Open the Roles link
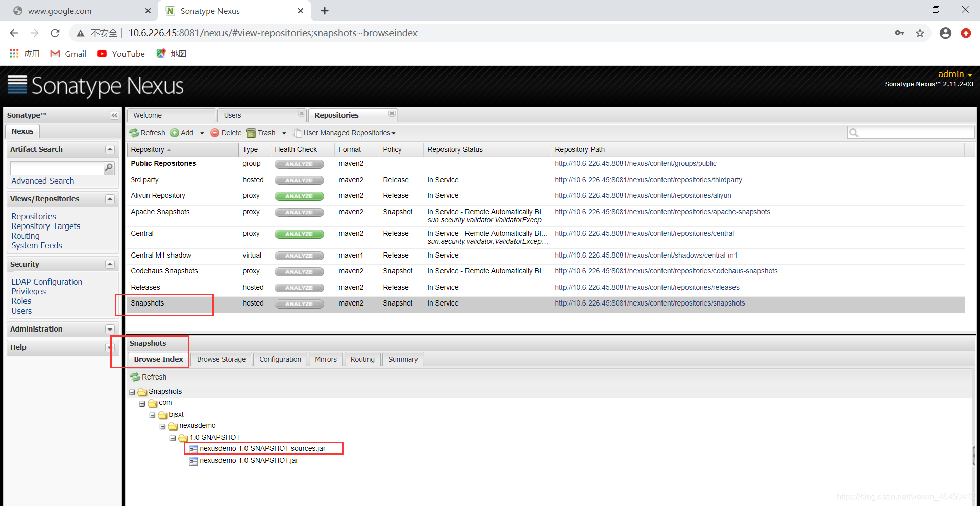Viewport: 980px width, 506px height. tap(21, 301)
